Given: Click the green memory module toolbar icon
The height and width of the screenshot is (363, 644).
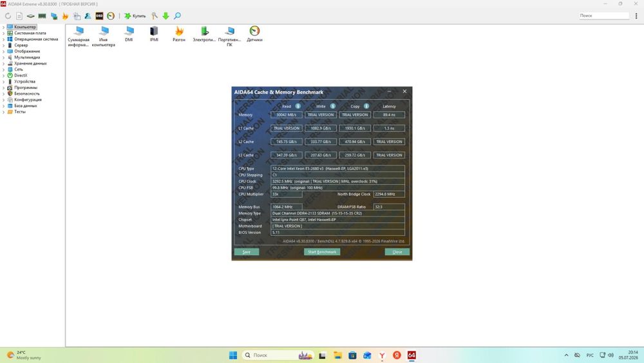Looking at the screenshot, I should 42,16.
